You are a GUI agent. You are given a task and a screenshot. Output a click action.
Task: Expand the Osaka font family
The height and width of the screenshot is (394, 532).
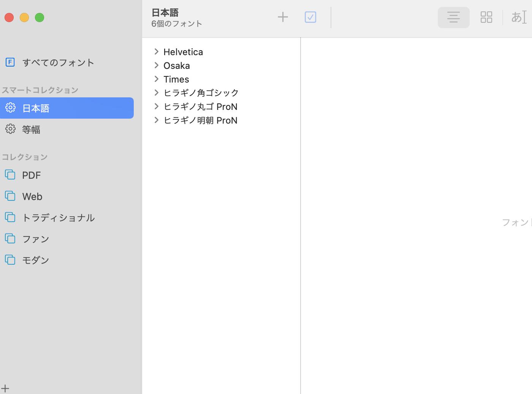157,65
